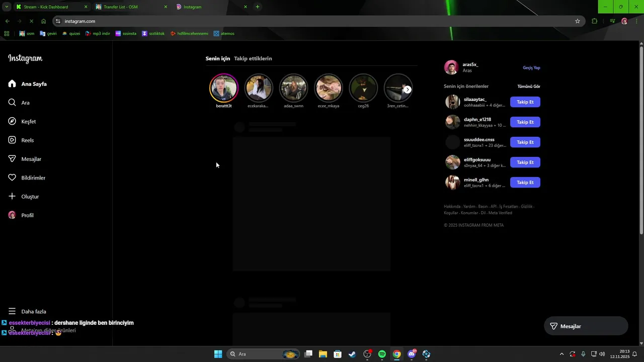This screenshot has height=362, width=644.
Task: Click the Oluştur plus icon
Action: (12, 196)
